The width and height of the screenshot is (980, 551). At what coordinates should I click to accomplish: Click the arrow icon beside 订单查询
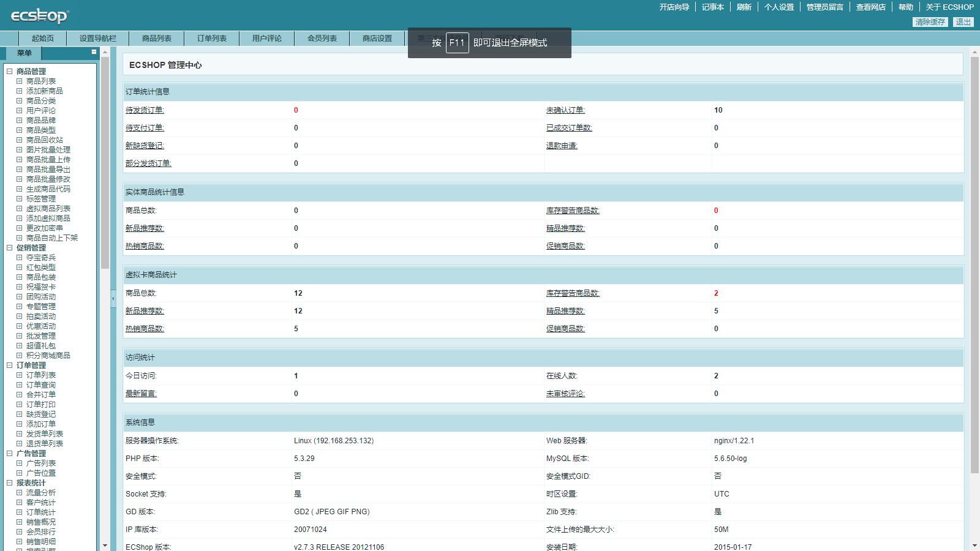tap(20, 385)
